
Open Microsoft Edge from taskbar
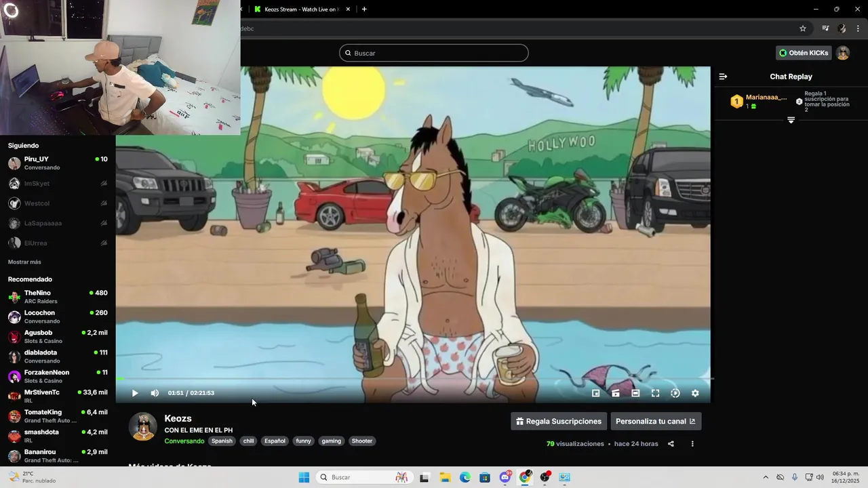pos(465,477)
